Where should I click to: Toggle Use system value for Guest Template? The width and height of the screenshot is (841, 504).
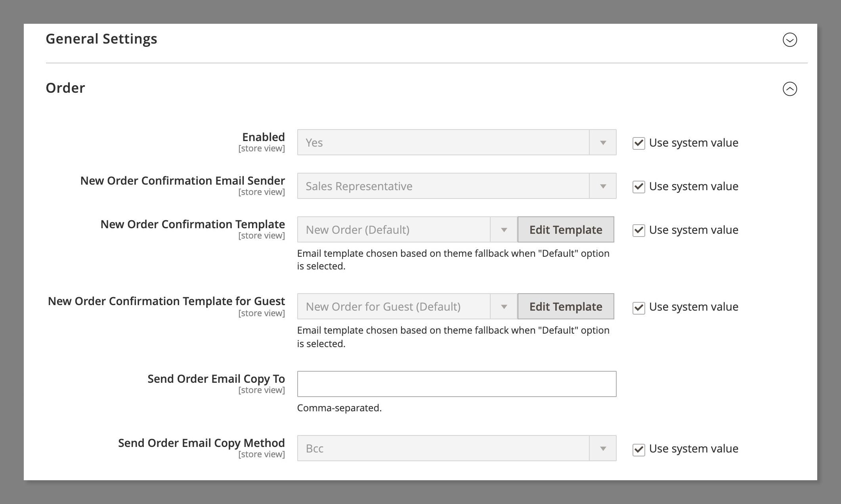[638, 307]
